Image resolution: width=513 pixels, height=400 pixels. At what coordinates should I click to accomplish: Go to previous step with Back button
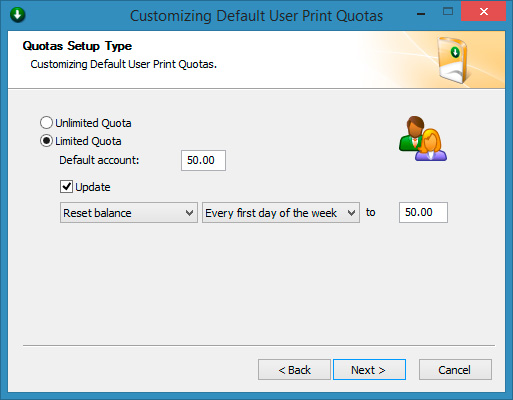(x=294, y=369)
